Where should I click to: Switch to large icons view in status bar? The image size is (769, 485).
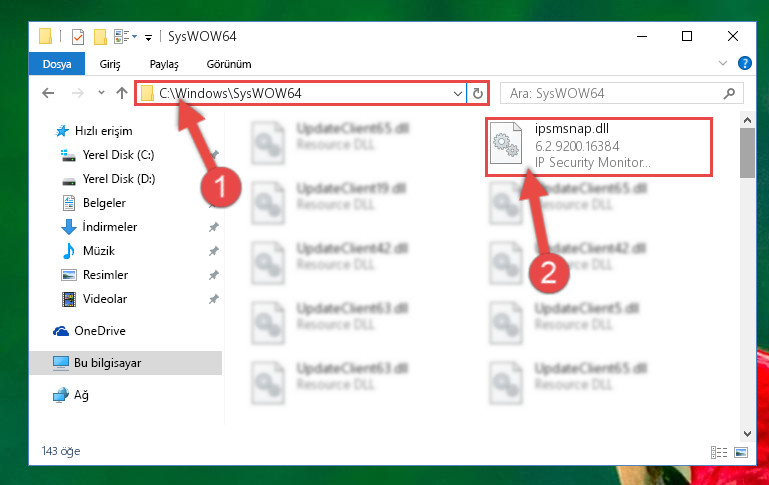click(x=741, y=452)
